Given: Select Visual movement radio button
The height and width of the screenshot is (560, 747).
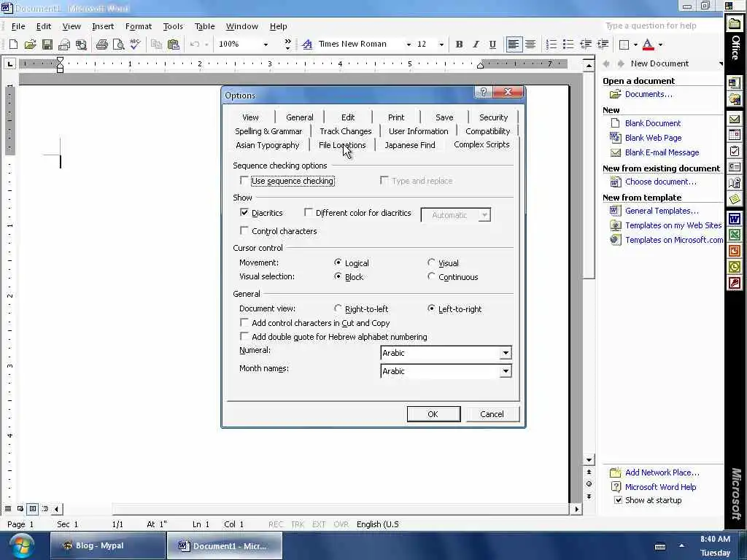Looking at the screenshot, I should pos(432,262).
